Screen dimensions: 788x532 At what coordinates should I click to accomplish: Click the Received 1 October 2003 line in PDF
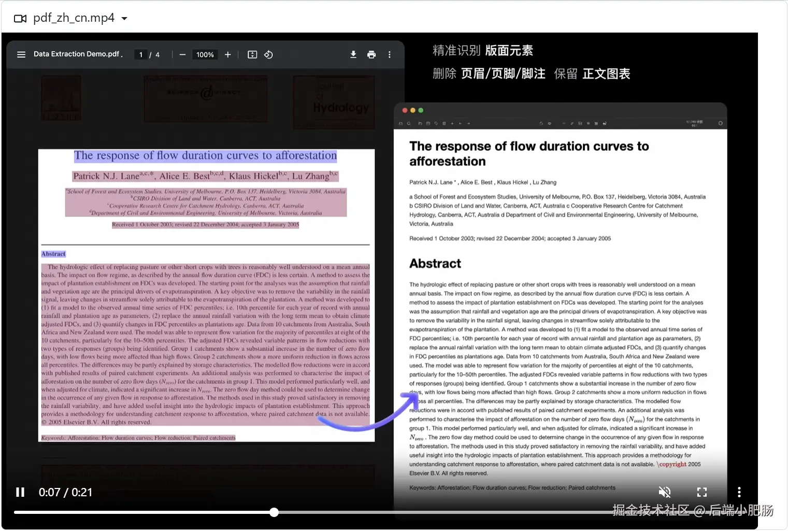tap(205, 225)
